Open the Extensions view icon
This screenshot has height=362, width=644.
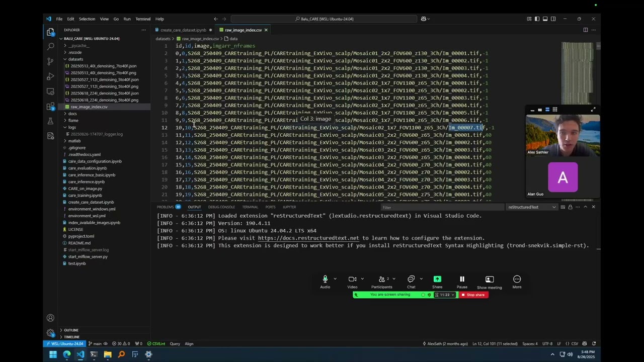(50, 107)
